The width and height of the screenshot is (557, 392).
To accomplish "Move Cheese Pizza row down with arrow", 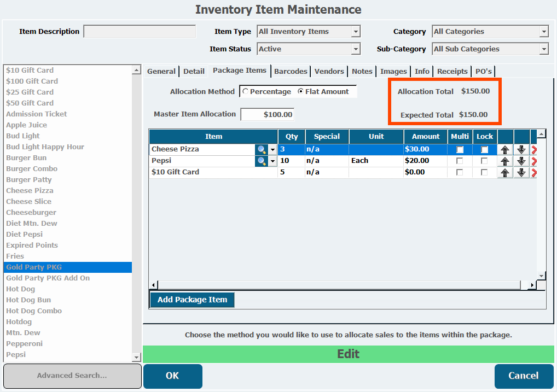I will click(x=521, y=149).
